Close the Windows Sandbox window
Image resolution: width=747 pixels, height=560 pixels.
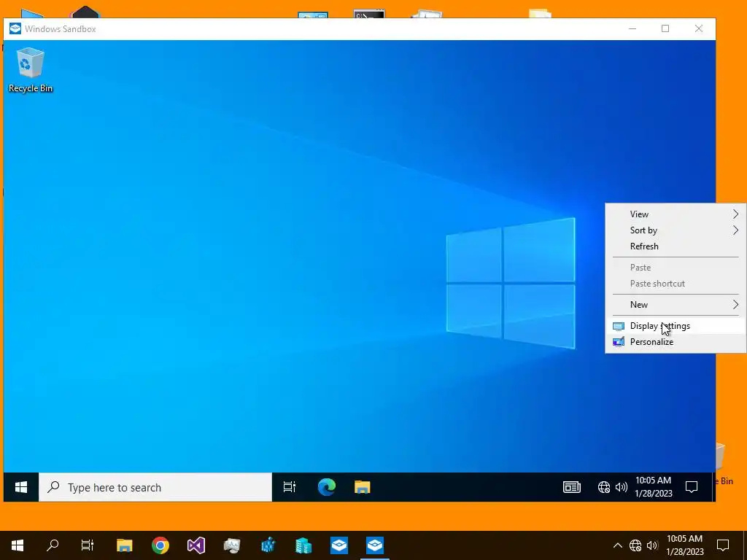click(x=698, y=28)
